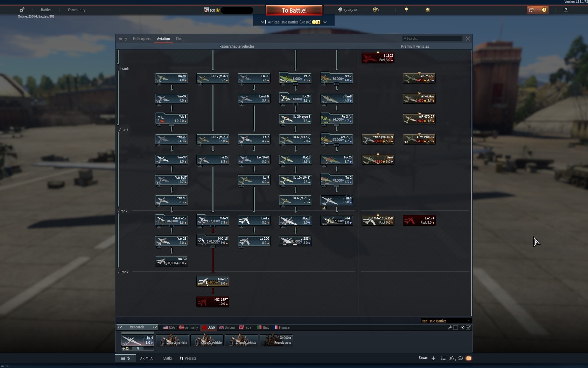Select the Britain nation tab
Image resolution: width=588 pixels, height=368 pixels.
[227, 327]
